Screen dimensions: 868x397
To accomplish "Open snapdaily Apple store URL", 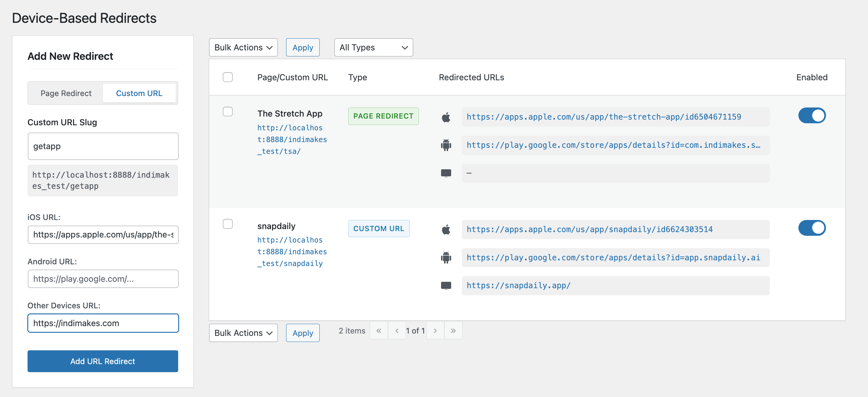I will click(589, 229).
